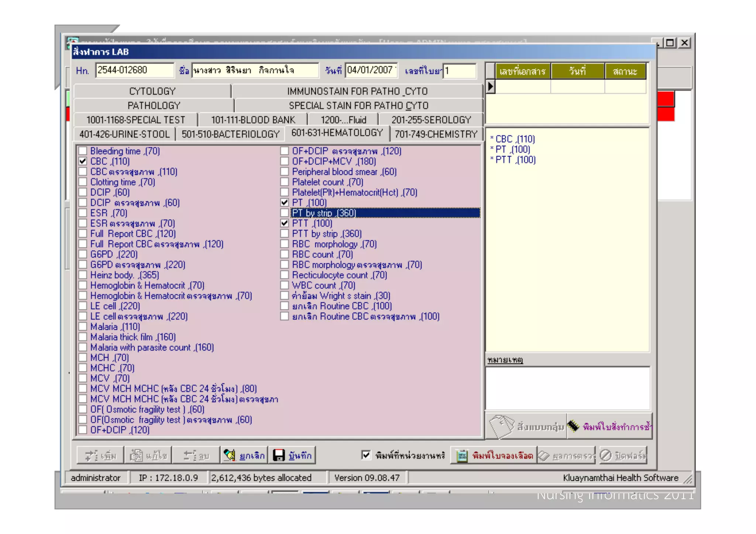
Task: Enable the Malaria thick film (160) test
Action: click(x=83, y=337)
